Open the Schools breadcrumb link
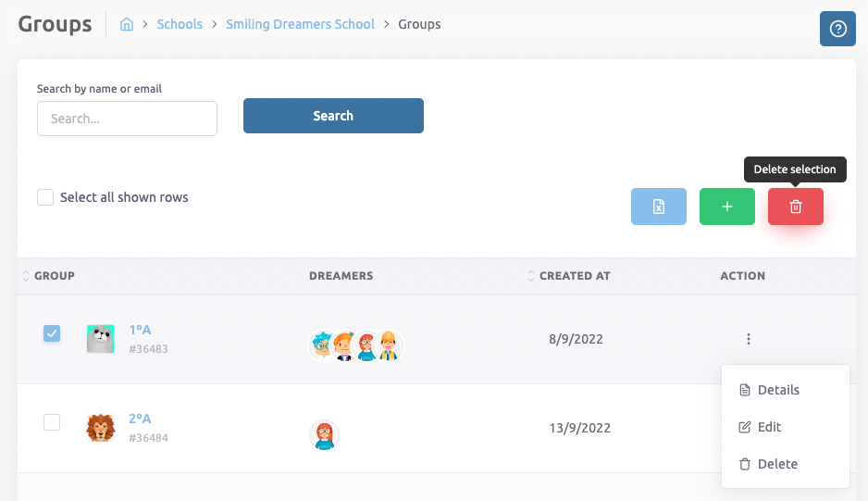This screenshot has height=501, width=868. 180,24
